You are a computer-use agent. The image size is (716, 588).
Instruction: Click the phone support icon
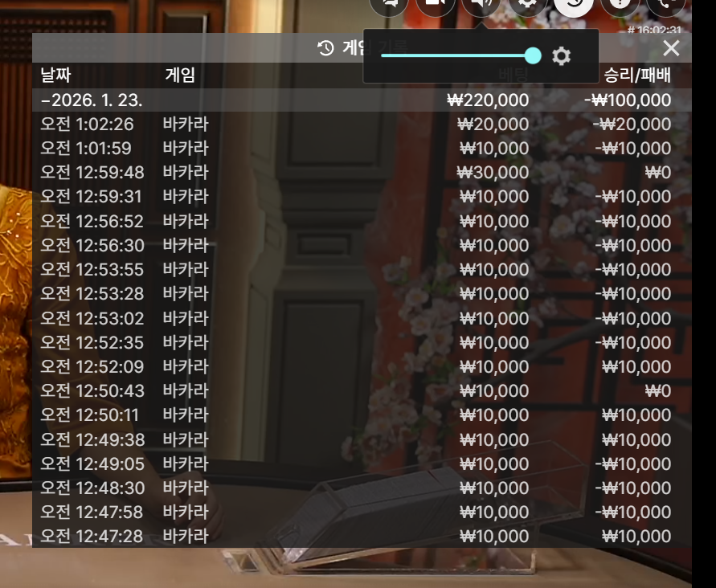tap(666, 4)
